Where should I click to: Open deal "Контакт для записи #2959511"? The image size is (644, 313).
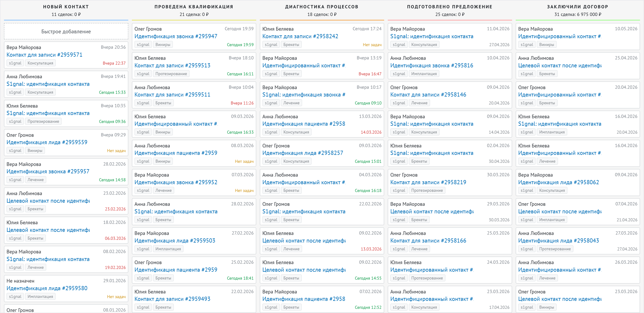(x=172, y=95)
